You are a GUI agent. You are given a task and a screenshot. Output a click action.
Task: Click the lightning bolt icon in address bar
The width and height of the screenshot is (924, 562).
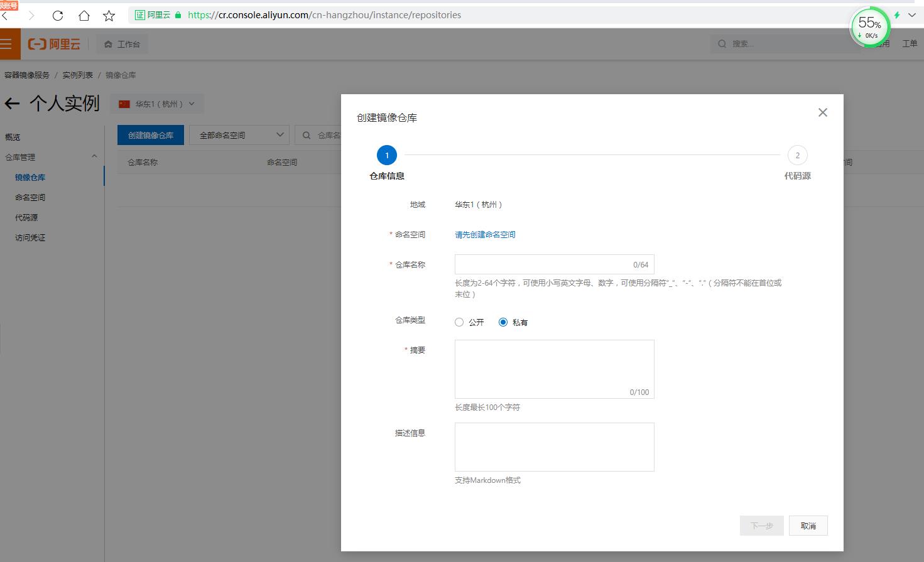pos(897,15)
